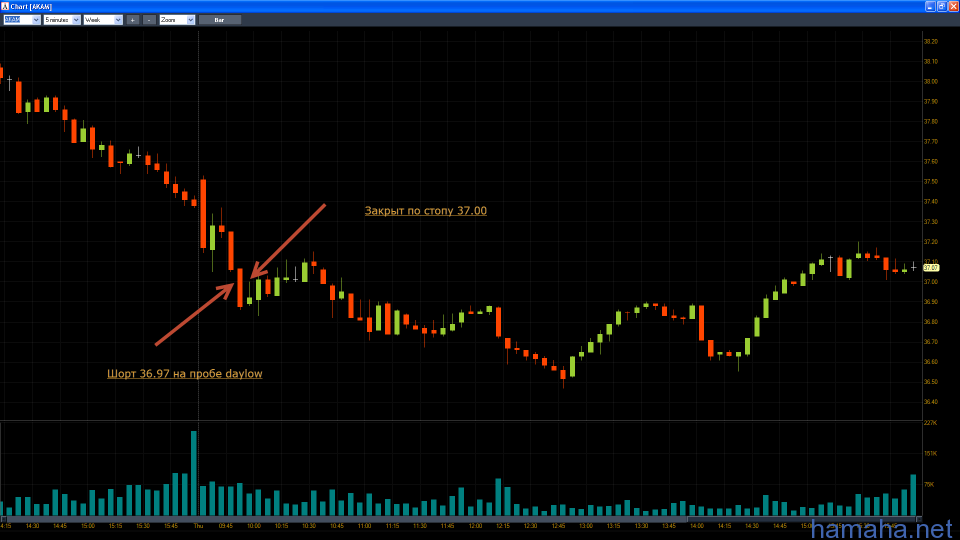
Task: Click the minus zoom-out button
Action: 149,19
